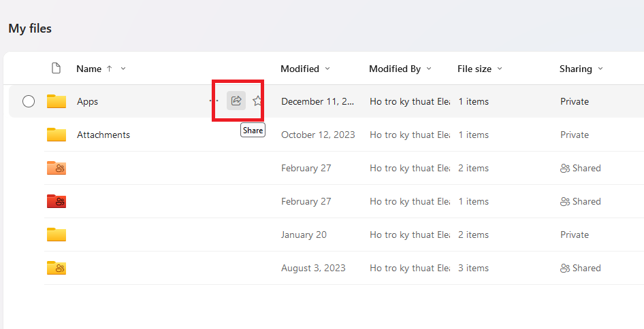The image size is (644, 329).
Task: Expand the Modified By column dropdown
Action: [x=429, y=69]
